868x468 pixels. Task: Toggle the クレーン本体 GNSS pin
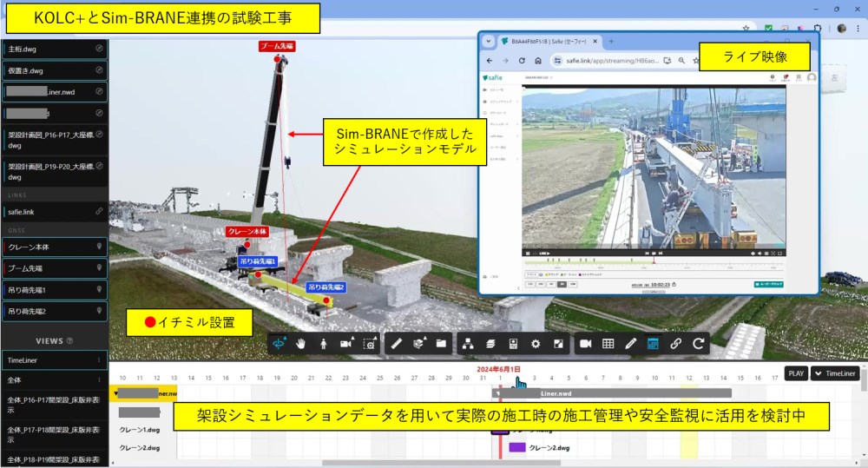point(99,247)
